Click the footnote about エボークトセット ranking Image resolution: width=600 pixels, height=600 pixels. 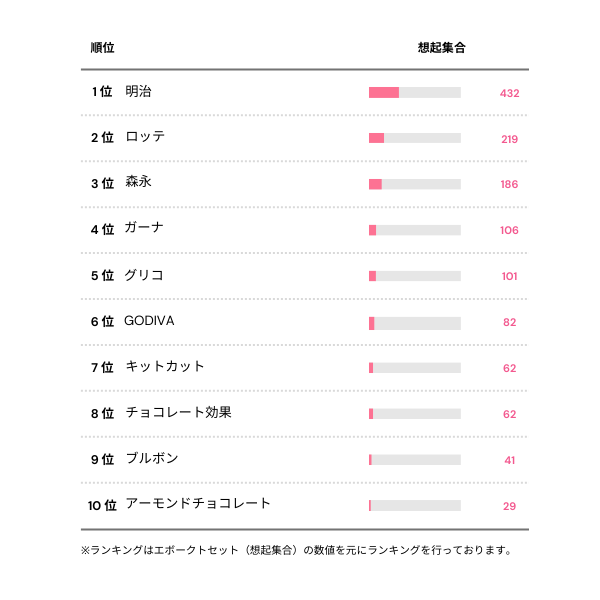pyautogui.click(x=296, y=550)
